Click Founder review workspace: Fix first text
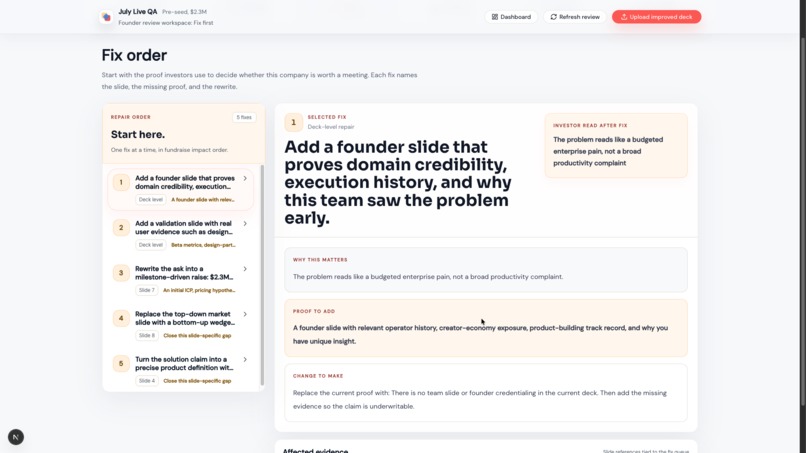The height and width of the screenshot is (453, 806). [x=166, y=23]
